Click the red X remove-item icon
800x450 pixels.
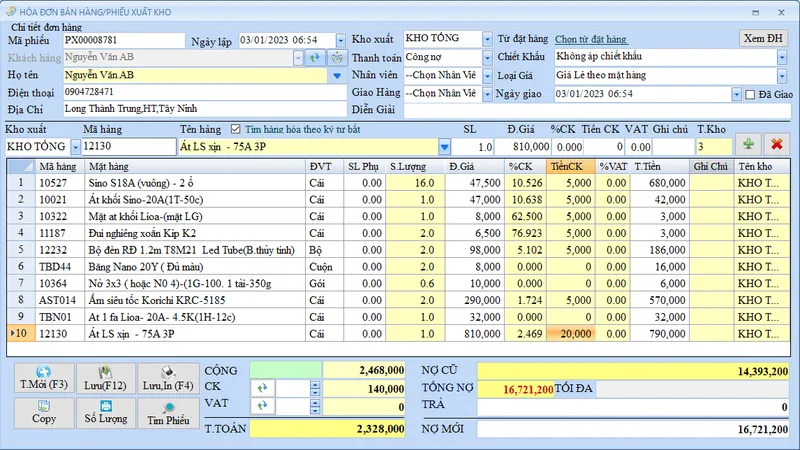[777, 145]
